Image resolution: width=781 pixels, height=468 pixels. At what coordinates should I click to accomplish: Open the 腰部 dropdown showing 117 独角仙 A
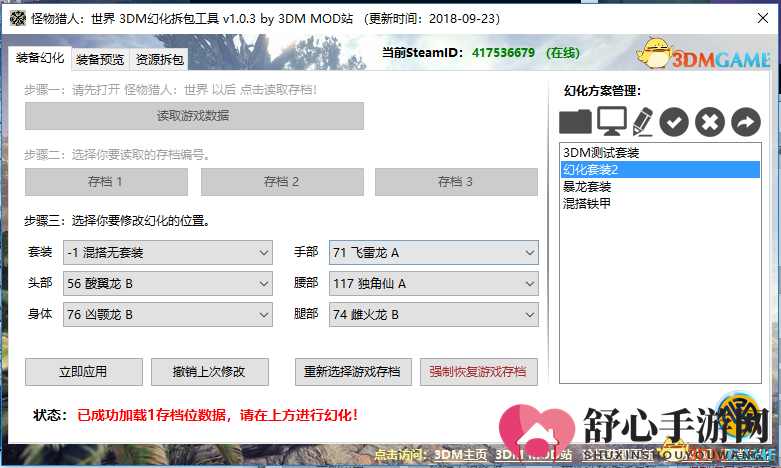point(434,284)
